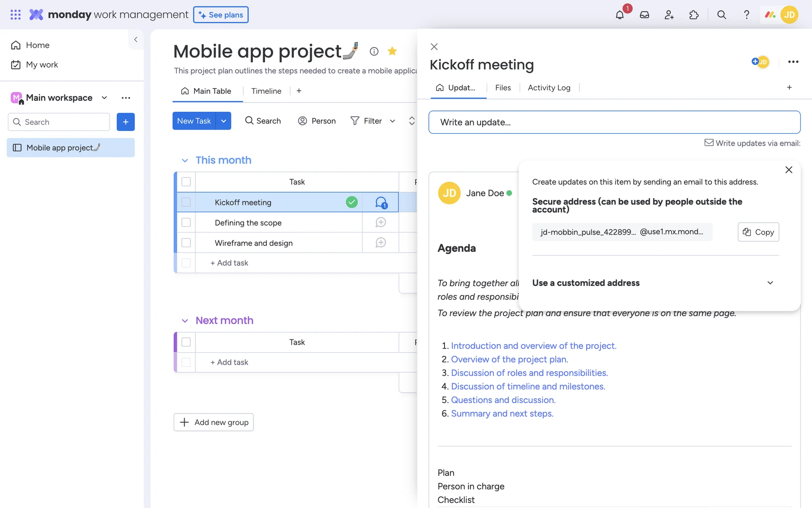Click the Write an update field
The width and height of the screenshot is (812, 508).
point(614,122)
